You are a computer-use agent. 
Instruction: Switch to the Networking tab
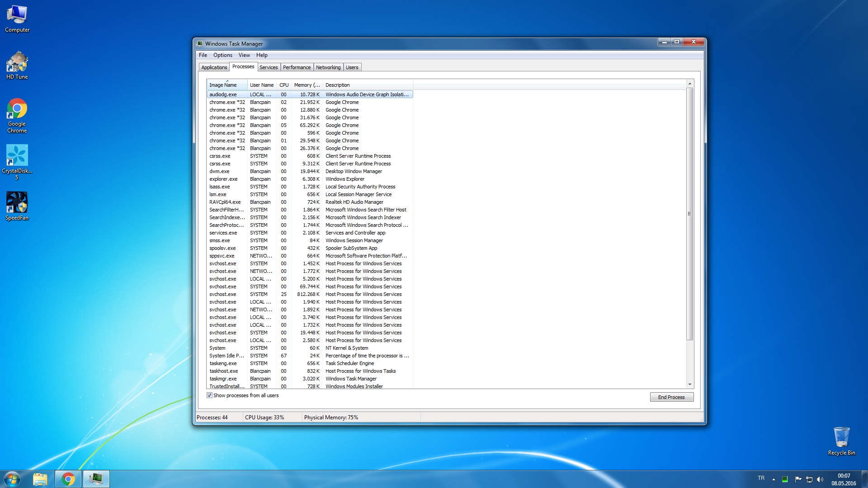click(328, 67)
